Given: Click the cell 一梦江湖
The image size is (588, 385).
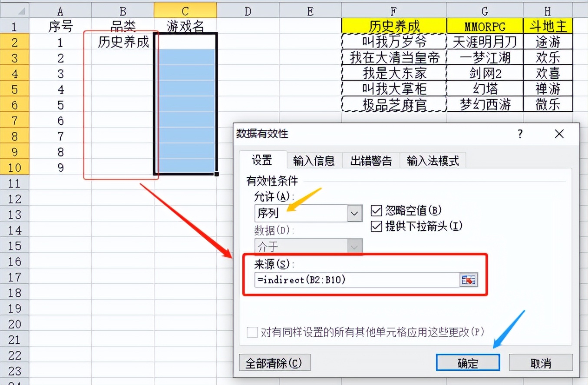Looking at the screenshot, I should [485, 58].
